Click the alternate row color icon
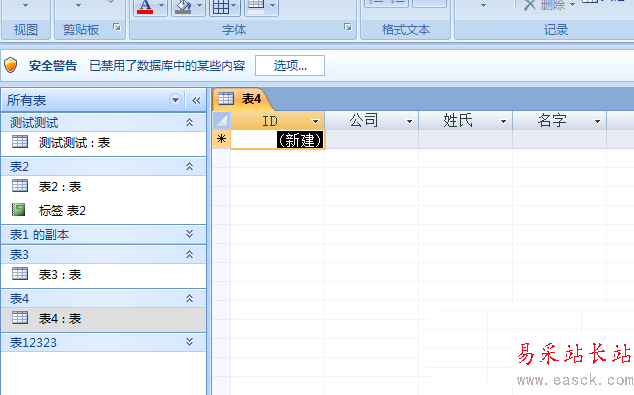 click(x=256, y=6)
